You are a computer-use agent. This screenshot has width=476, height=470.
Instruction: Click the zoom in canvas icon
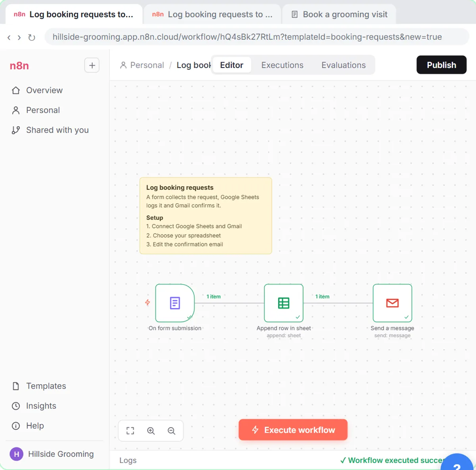tap(151, 431)
